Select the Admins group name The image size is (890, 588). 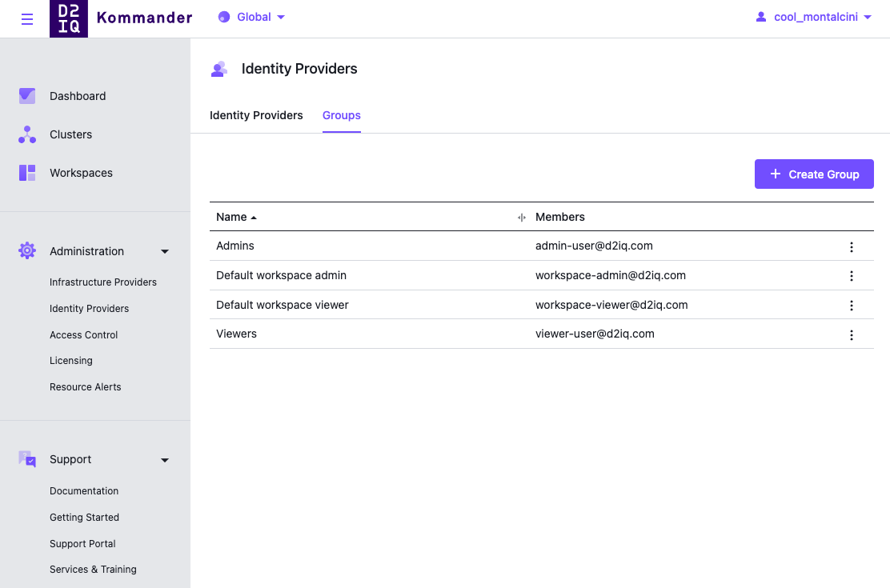pyautogui.click(x=235, y=246)
